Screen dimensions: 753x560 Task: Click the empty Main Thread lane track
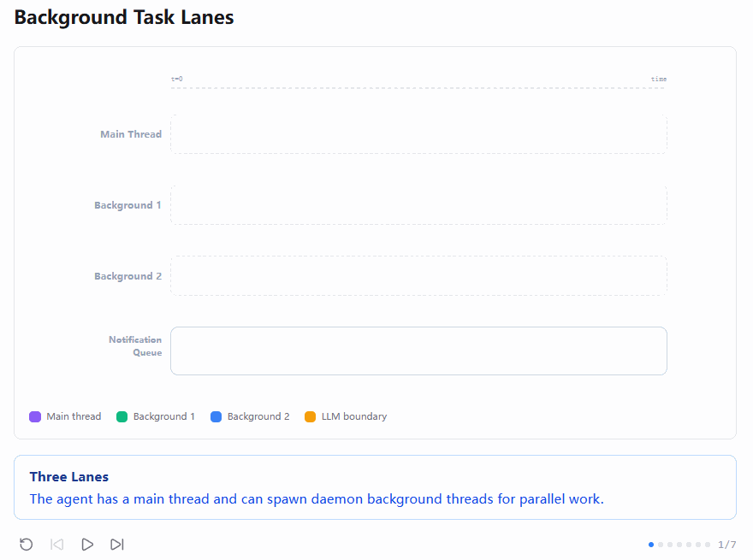pos(418,134)
